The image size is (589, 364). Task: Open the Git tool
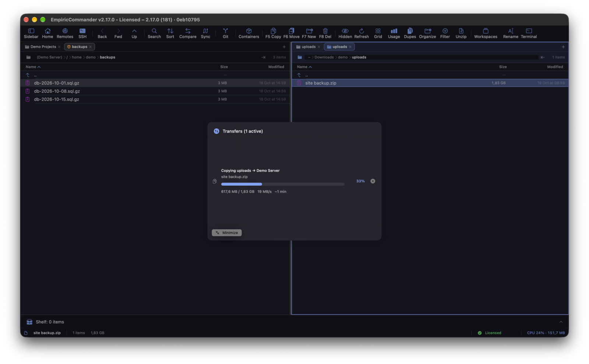[x=225, y=33]
